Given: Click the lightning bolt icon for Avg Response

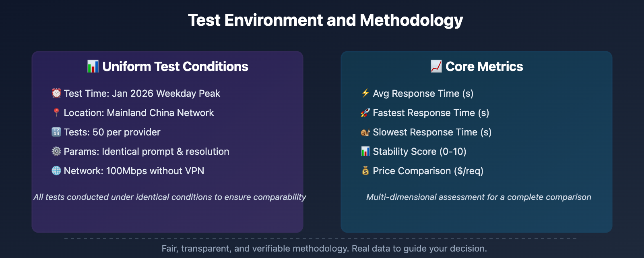Looking at the screenshot, I should 365,94.
